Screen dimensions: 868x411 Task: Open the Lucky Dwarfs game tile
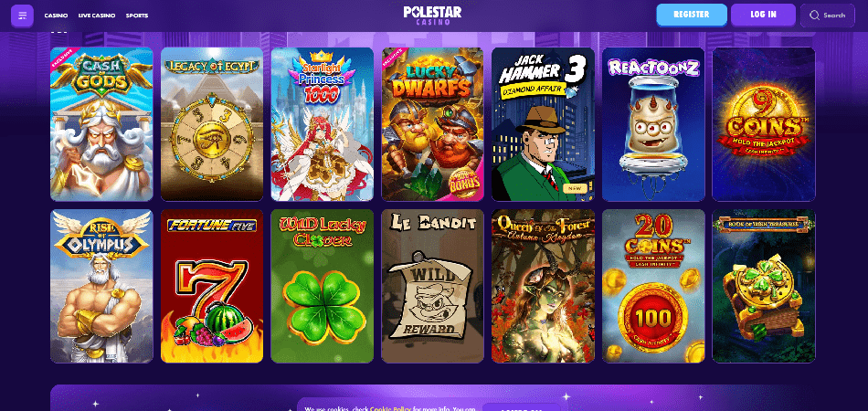point(432,124)
